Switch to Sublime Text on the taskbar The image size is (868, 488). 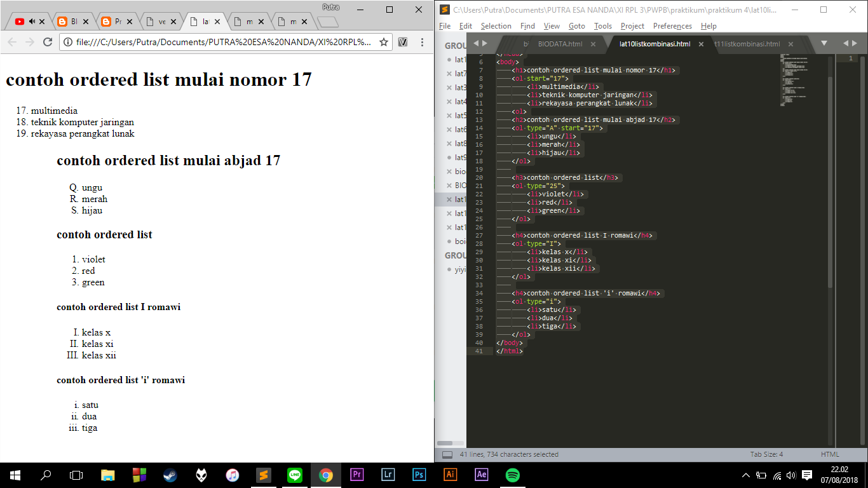pos(264,475)
